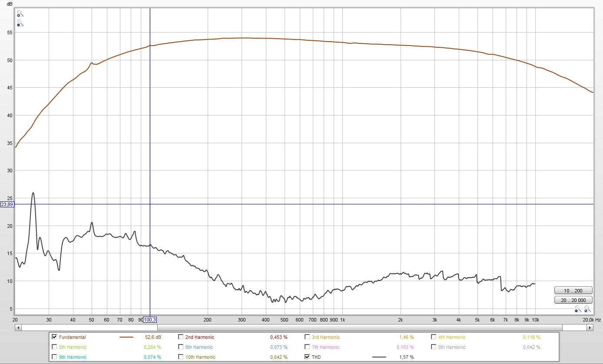Image resolution: width=603 pixels, height=364 pixels.
Task: Click the dark THD line color sample
Action: [x=379, y=357]
